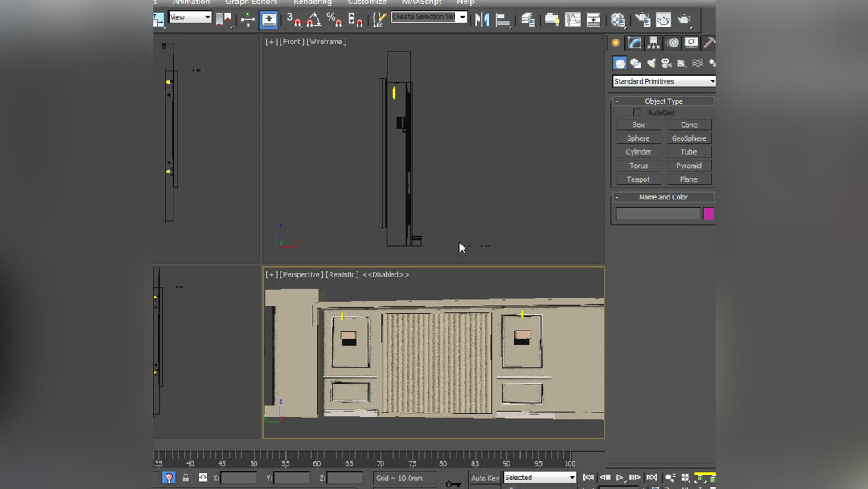868x489 pixels.
Task: Open the Rendered Frame Window
Action: pos(662,19)
